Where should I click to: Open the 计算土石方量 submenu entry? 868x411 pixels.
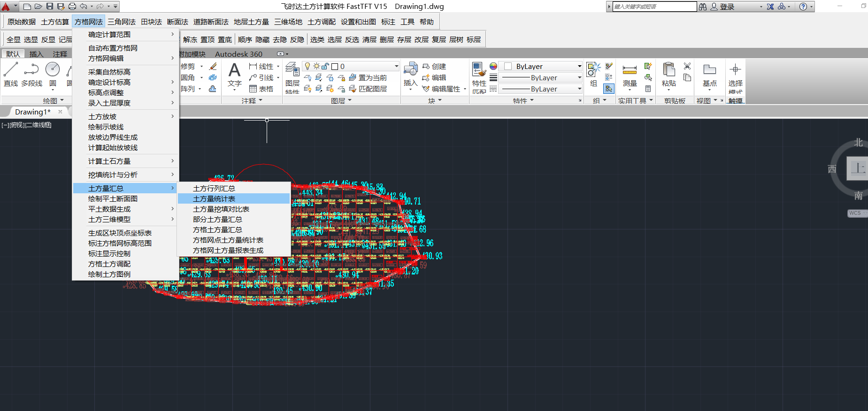click(125, 161)
